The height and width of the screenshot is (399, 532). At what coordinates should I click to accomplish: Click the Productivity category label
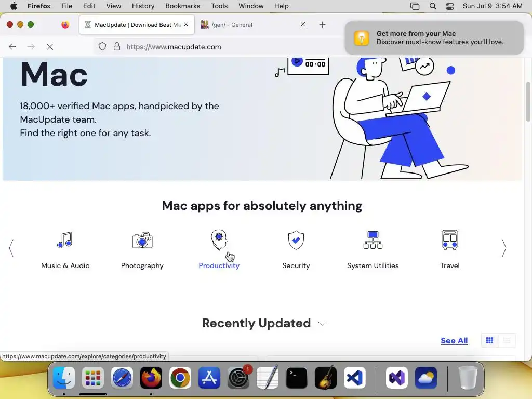219,265
